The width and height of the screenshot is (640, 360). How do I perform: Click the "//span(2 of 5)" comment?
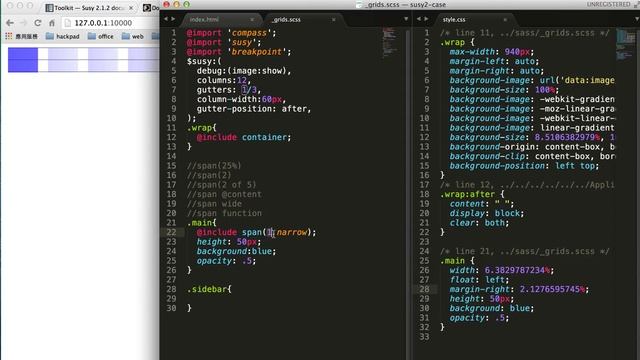pos(221,184)
